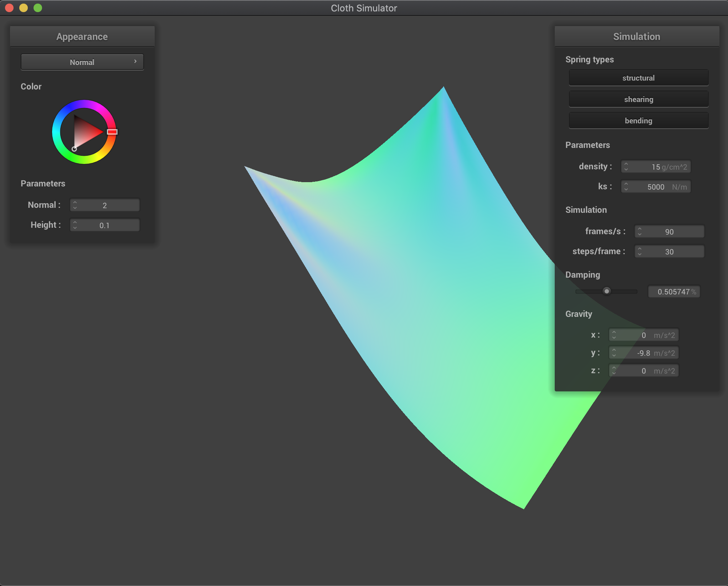The width and height of the screenshot is (728, 586).
Task: Click the damping percentage value field
Action: click(x=673, y=292)
